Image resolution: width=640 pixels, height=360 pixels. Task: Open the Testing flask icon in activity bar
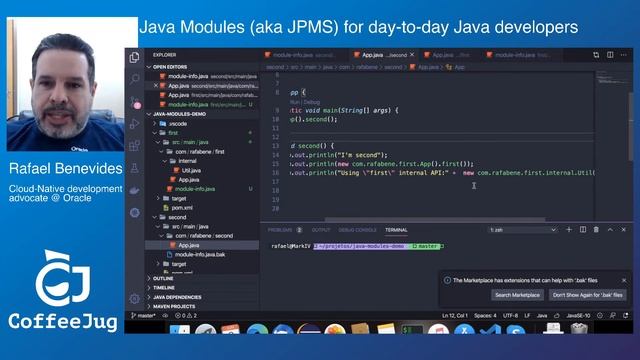click(x=134, y=168)
